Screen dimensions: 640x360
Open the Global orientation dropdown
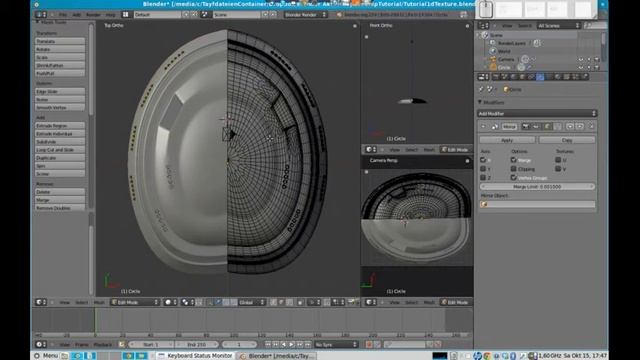251,302
